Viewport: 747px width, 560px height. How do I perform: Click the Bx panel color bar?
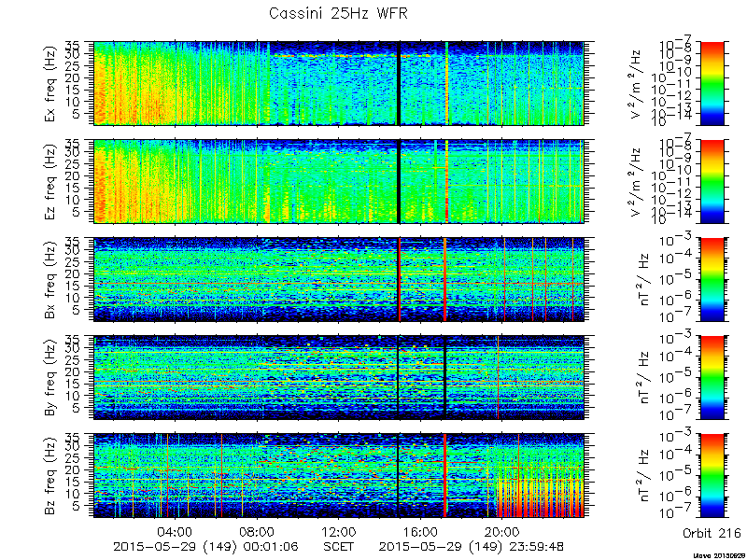[x=712, y=279]
